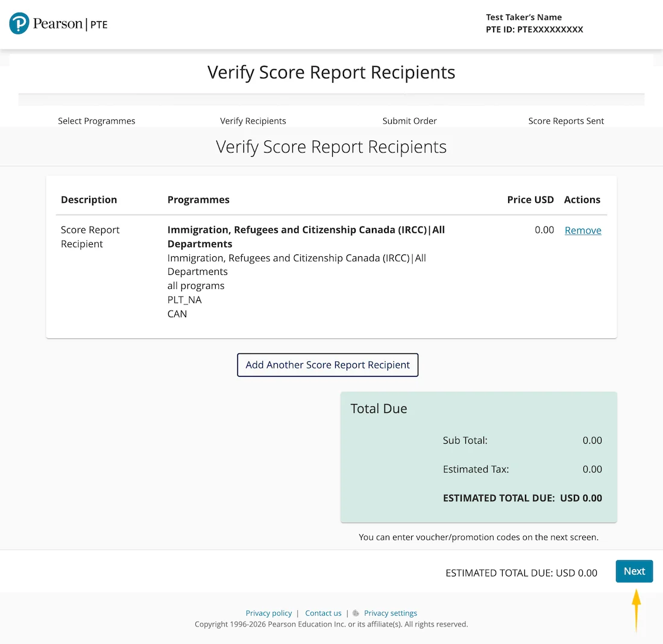Click Add Another Score Report Recipient
663x644 pixels.
[328, 365]
